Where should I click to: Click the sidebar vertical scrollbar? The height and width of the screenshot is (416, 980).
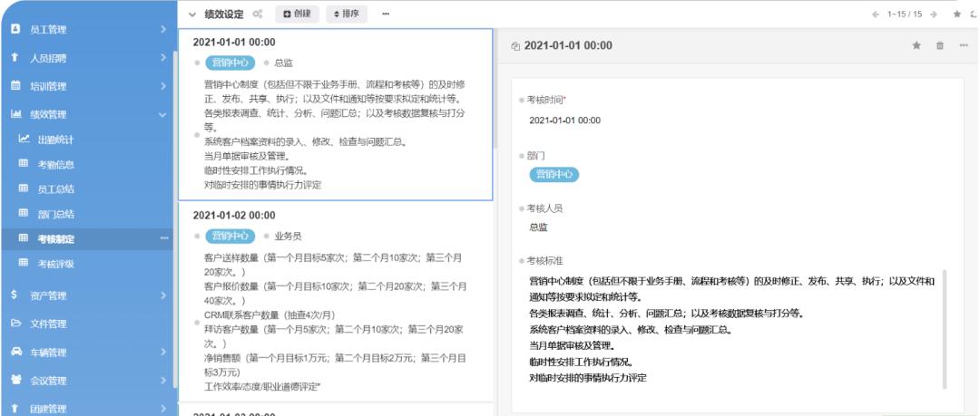[x=175, y=218]
